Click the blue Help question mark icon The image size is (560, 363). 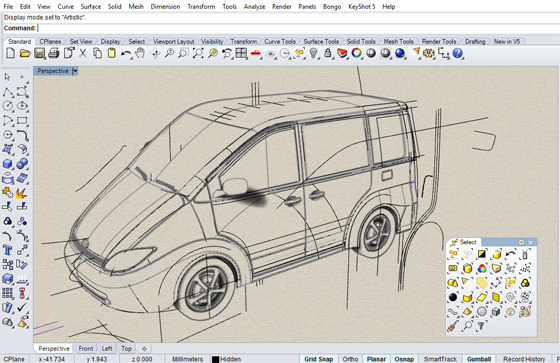tap(457, 54)
